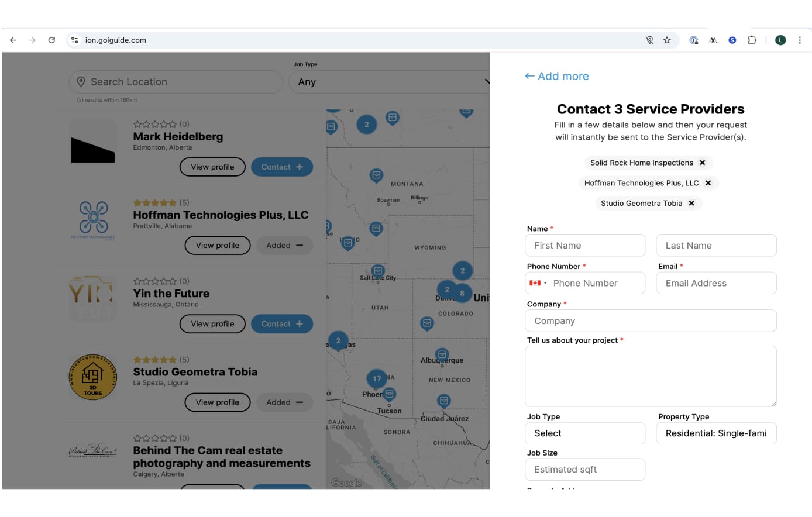
Task: Open the browser extensions puzzle icon
Action: coord(752,40)
